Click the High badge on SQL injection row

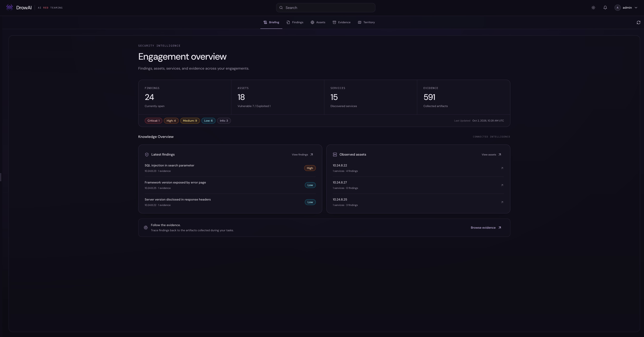(310, 168)
